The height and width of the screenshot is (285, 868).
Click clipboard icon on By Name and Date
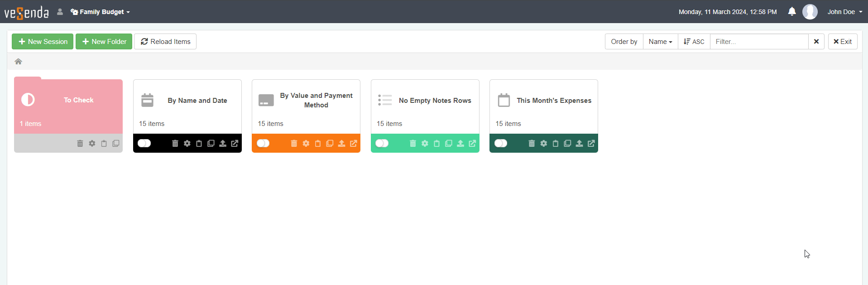coord(199,144)
